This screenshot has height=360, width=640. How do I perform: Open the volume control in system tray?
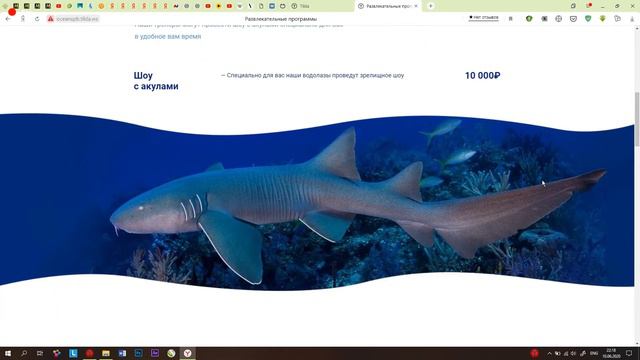coord(573,353)
